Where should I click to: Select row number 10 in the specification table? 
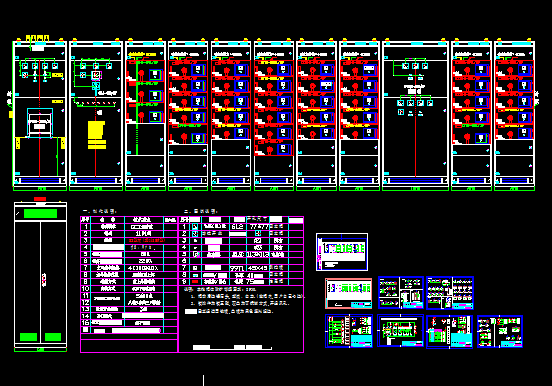click(x=86, y=289)
